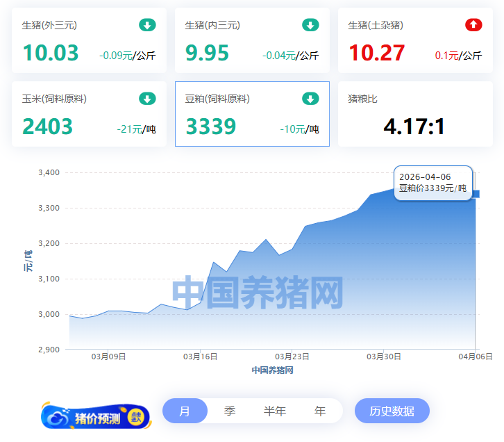Select the 豆粕(饲料原料) price card
This screenshot has width=504, height=442.
[x=252, y=114]
